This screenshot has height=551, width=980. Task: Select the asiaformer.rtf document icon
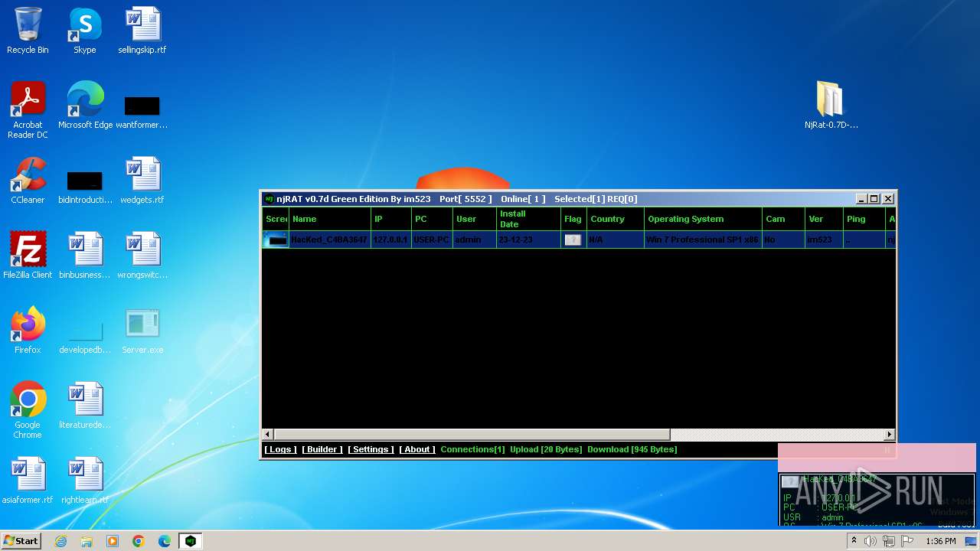coord(28,481)
